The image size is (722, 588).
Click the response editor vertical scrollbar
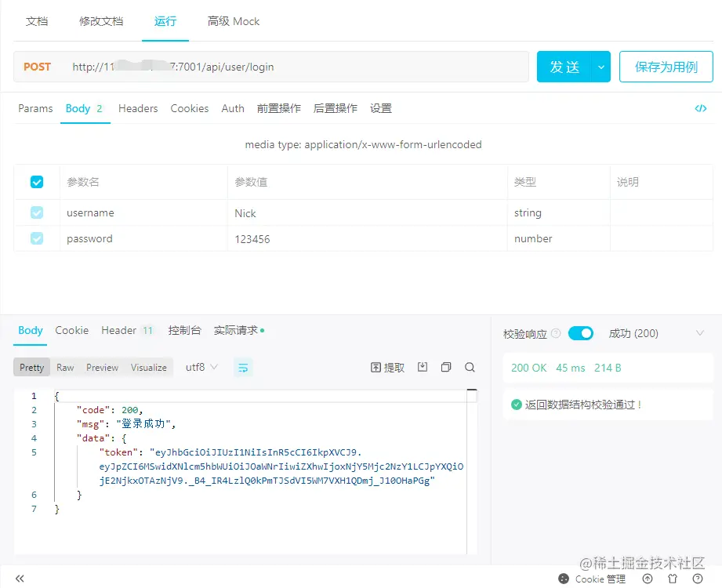(x=471, y=472)
